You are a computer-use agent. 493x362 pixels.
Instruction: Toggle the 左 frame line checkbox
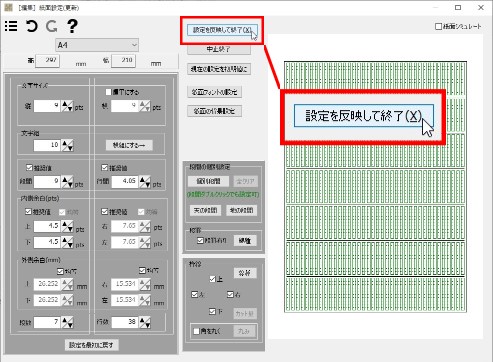pyautogui.click(x=194, y=295)
